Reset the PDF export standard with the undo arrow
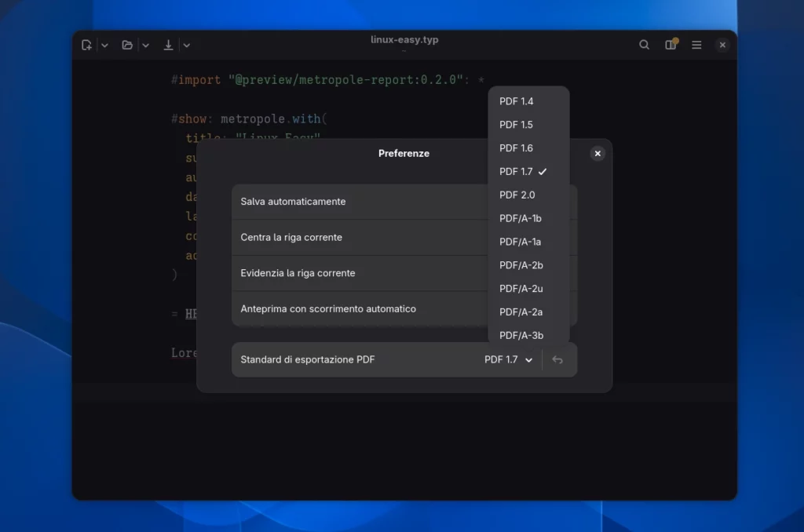 coord(557,360)
